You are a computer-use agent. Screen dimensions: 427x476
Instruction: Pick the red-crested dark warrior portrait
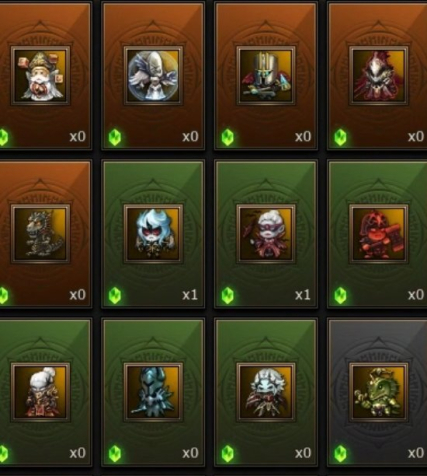tap(378, 76)
